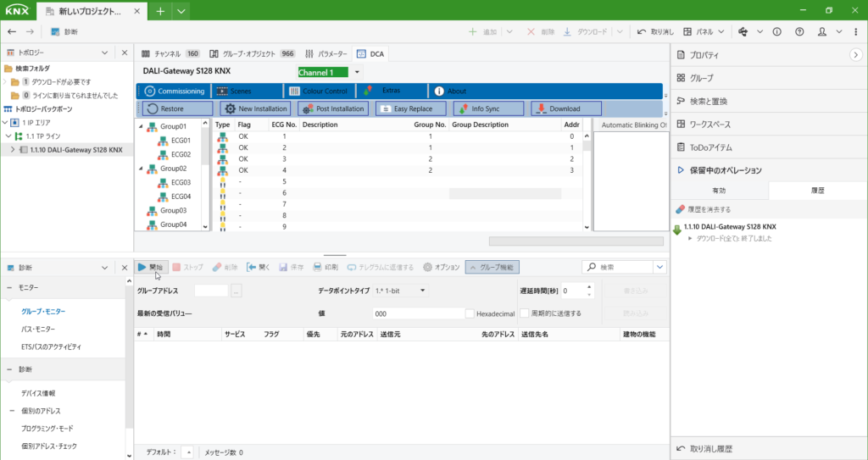This screenshot has height=460, width=868.
Task: Open the three-dot more options menu
Action: 856,32
